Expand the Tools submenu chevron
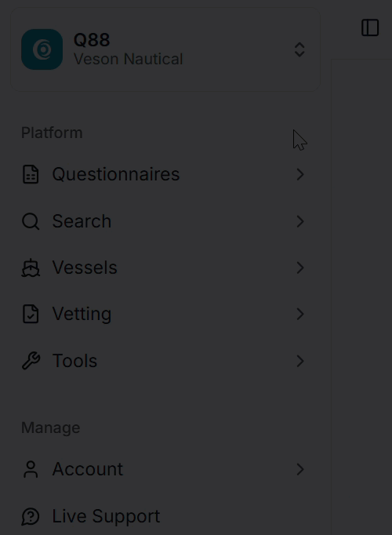 300,361
